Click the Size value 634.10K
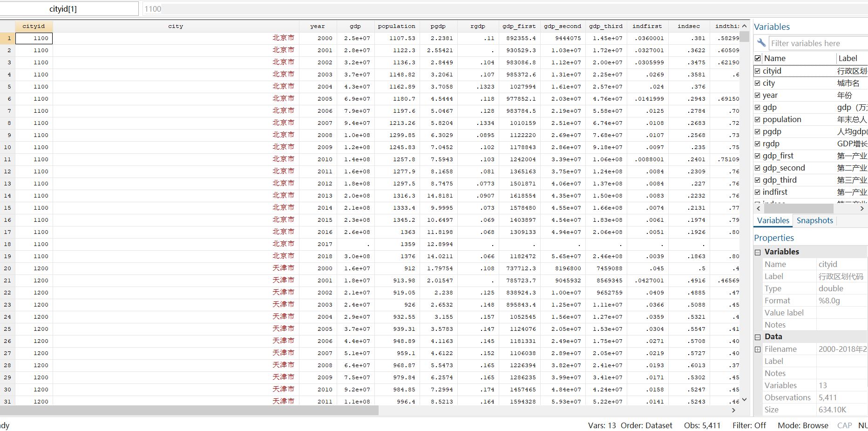868x431 pixels. click(x=832, y=410)
